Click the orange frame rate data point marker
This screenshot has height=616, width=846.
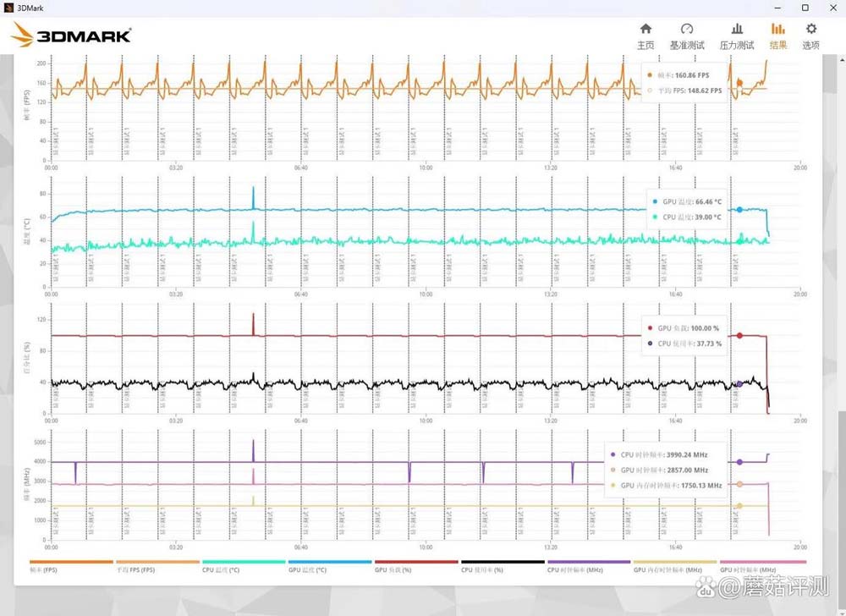pyautogui.click(x=739, y=83)
